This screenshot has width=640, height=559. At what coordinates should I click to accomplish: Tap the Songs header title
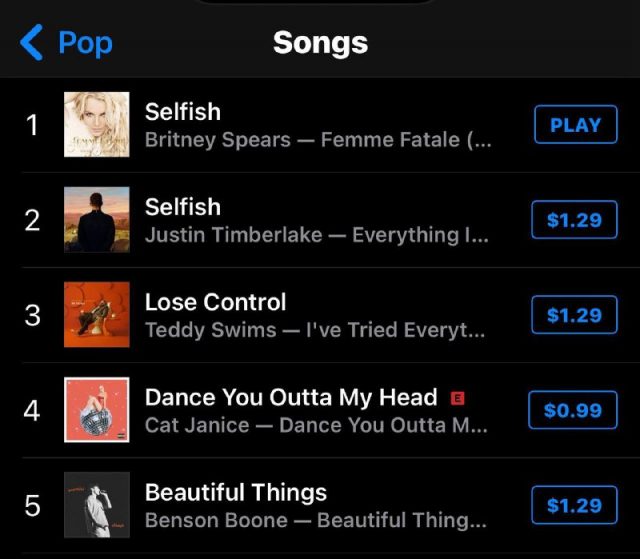320,43
